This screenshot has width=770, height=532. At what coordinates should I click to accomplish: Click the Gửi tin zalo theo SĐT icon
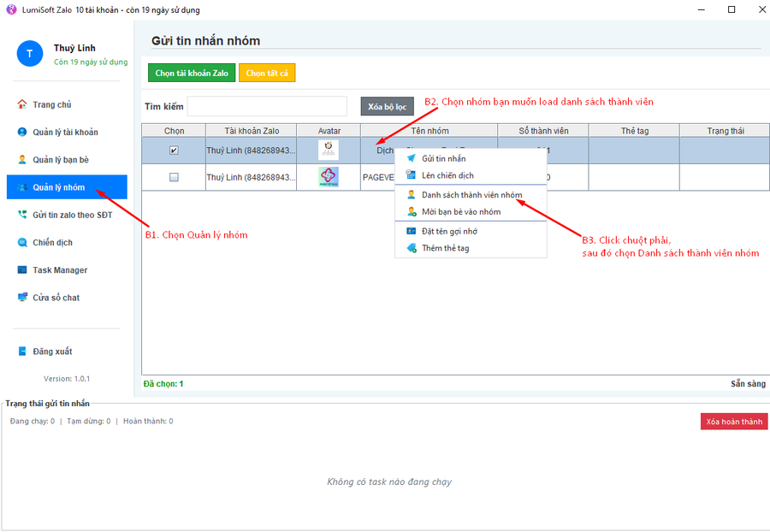click(22, 215)
